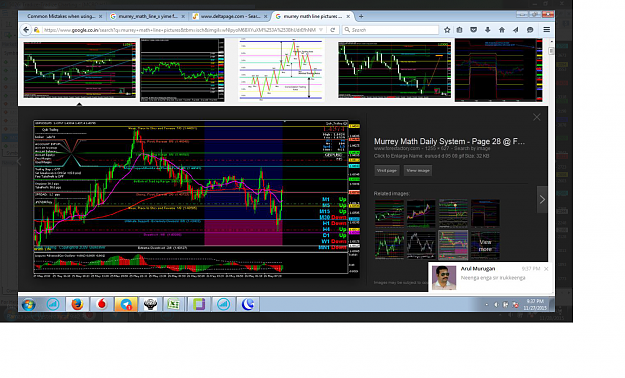Click the helmet-like taskbar app icon
625x378 pixels.
pos(150,304)
